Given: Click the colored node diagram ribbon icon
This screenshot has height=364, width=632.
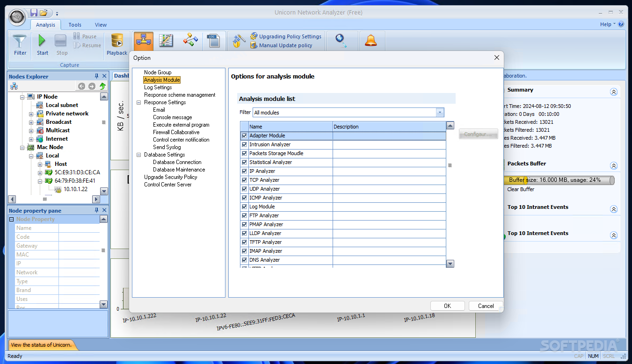Looking at the screenshot, I should tap(190, 41).
